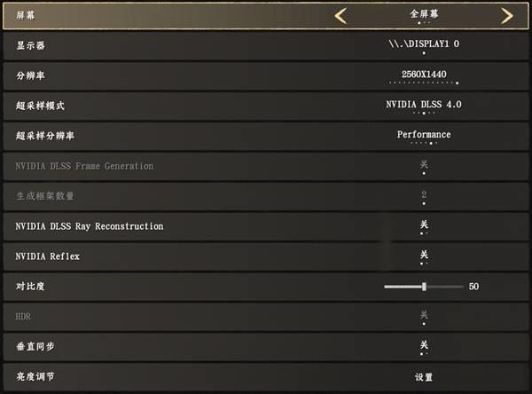The image size is (532, 394).
Task: Click the contrast value 50
Action: click(473, 287)
